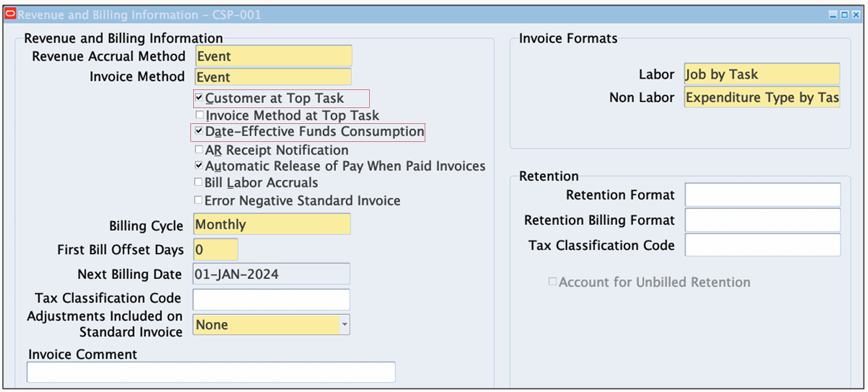Enable Error Negative Standard Invoice checkbox
Image resolution: width=868 pixels, height=392 pixels.
(x=199, y=200)
